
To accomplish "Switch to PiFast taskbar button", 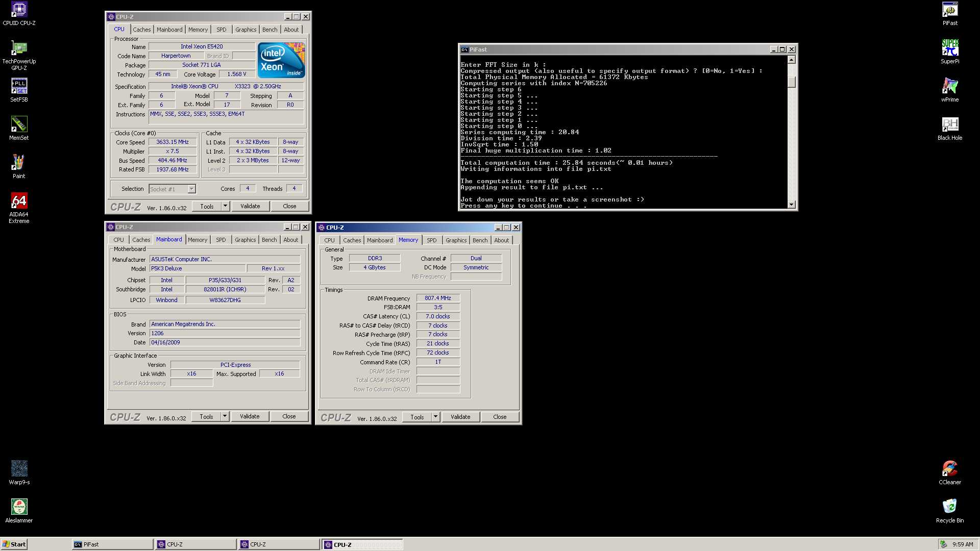I will [x=112, y=544].
